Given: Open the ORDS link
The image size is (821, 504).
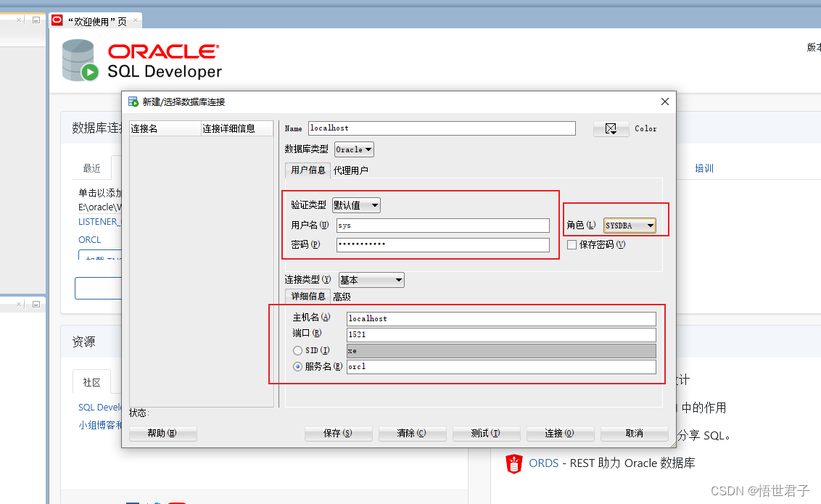Looking at the screenshot, I should pyautogui.click(x=543, y=463).
